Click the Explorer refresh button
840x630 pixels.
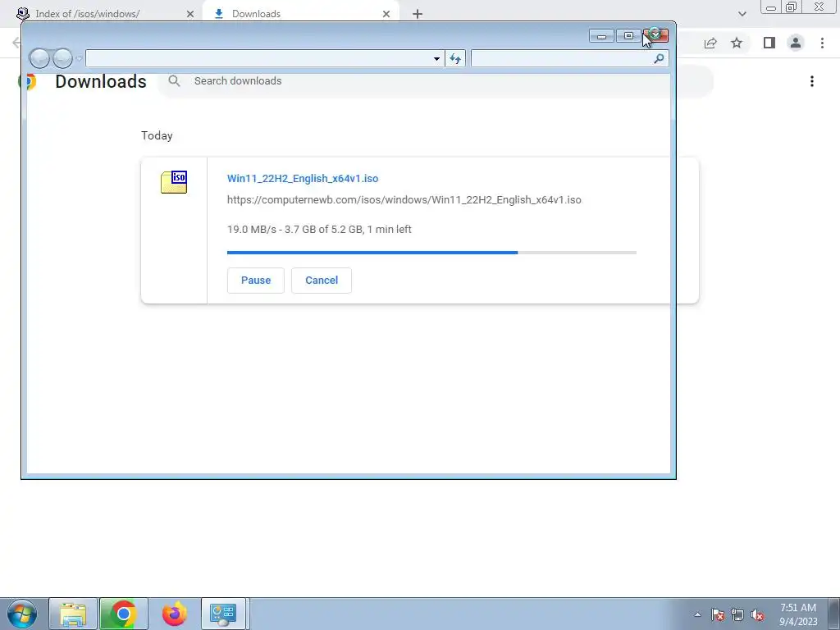455,58
